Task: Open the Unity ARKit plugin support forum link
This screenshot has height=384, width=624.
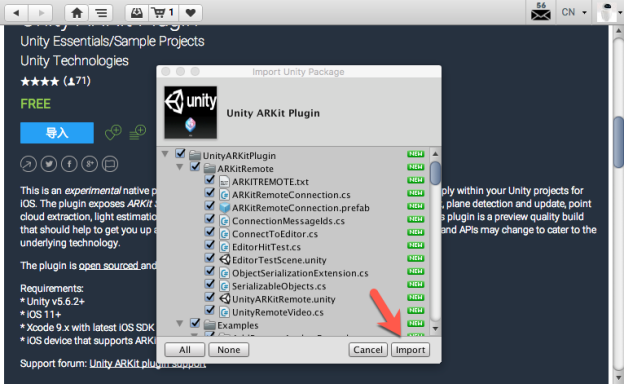Action: pyautogui.click(x=148, y=363)
